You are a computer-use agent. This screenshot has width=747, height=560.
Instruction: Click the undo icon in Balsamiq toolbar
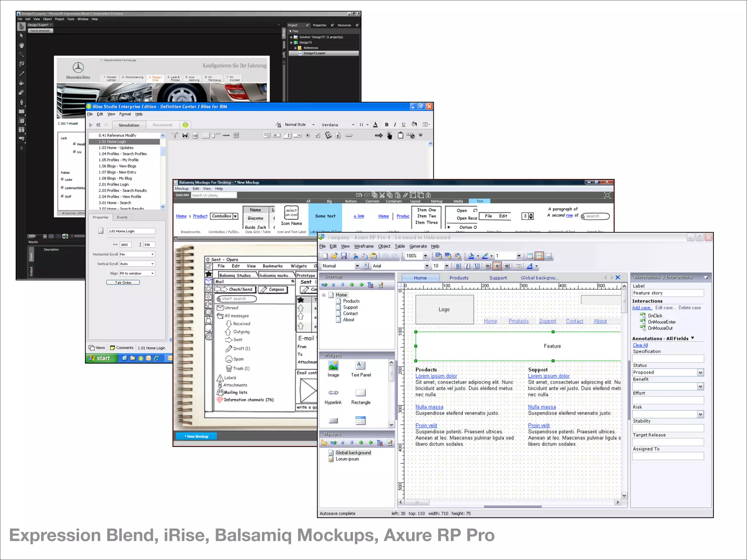(359, 195)
